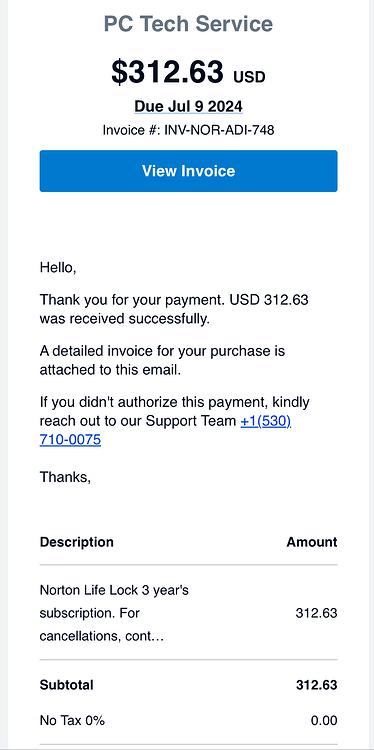Expand the truncated Norton Life Lock description
Screen dimensions: 374x750
click(x=114, y=613)
